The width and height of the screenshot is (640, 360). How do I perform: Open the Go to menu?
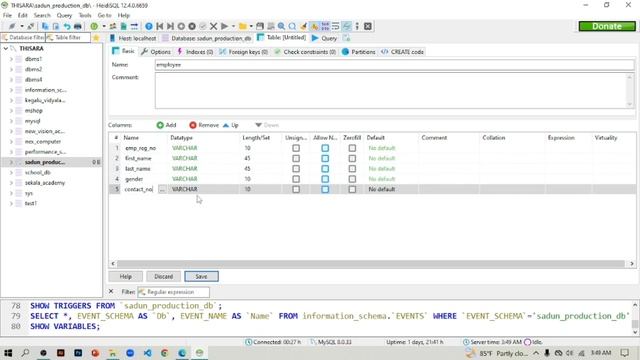tap(104, 15)
